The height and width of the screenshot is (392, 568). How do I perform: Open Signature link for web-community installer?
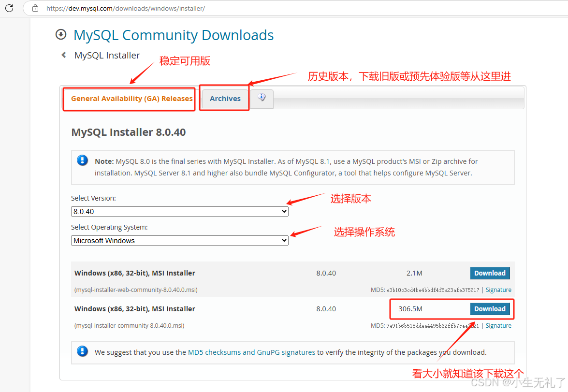(x=498, y=290)
